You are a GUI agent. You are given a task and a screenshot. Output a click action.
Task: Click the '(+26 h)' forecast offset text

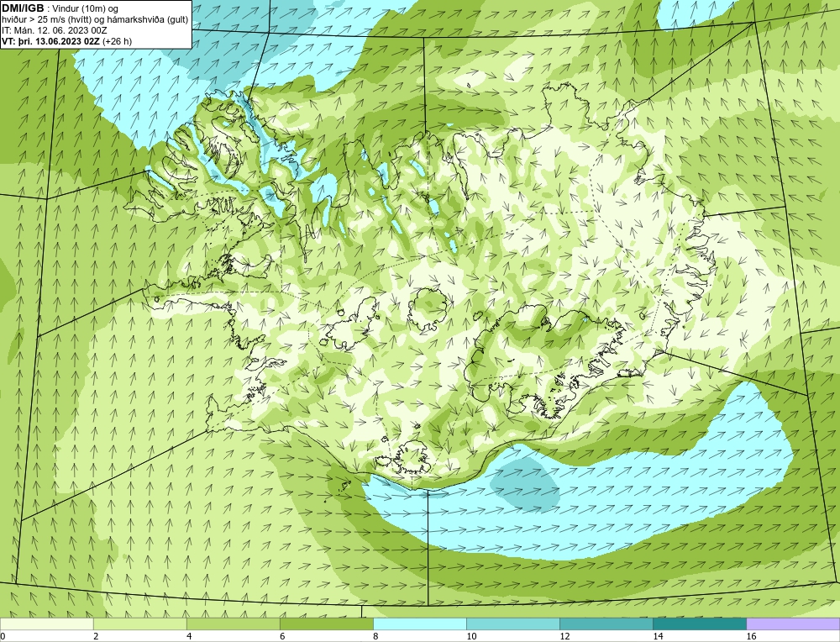click(x=117, y=41)
